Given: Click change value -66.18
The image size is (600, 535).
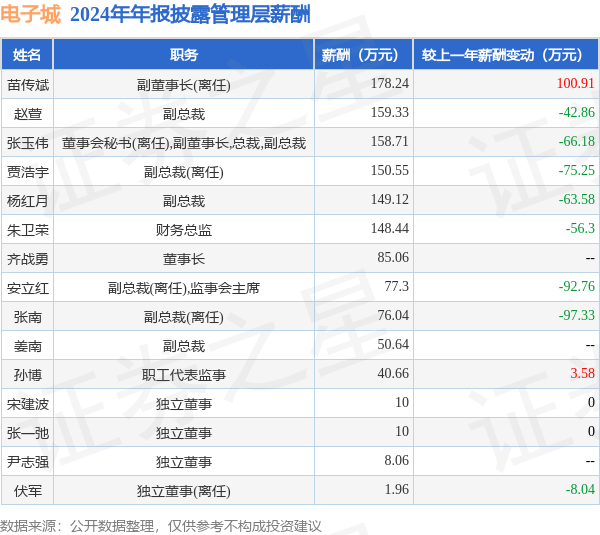Looking at the screenshot, I should tap(577, 142).
